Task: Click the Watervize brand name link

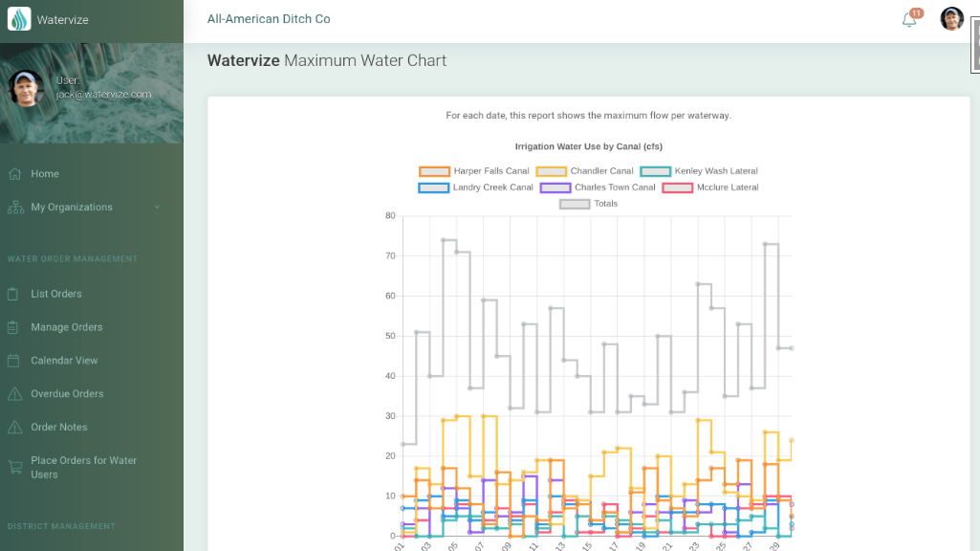Action: pos(62,20)
